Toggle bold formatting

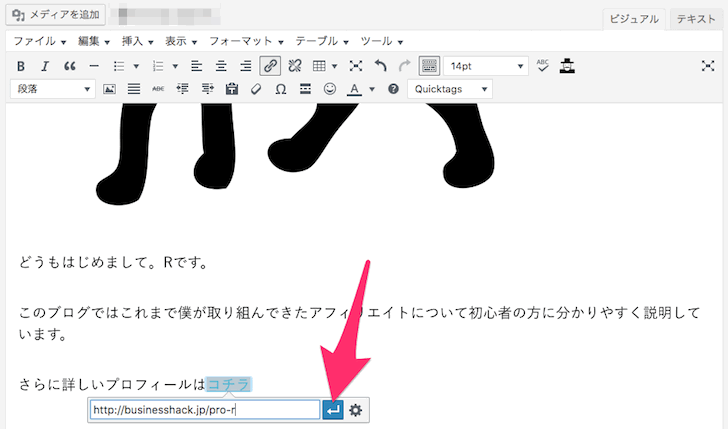[x=21, y=66]
